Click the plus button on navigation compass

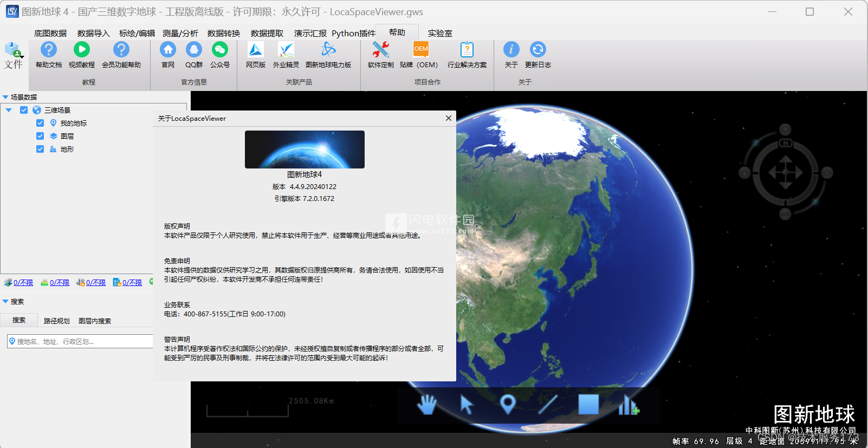(x=827, y=173)
